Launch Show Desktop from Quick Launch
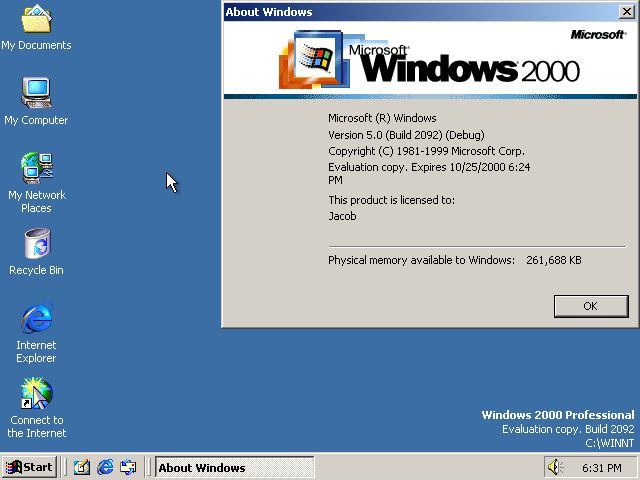This screenshot has width=640, height=480. pos(82,467)
